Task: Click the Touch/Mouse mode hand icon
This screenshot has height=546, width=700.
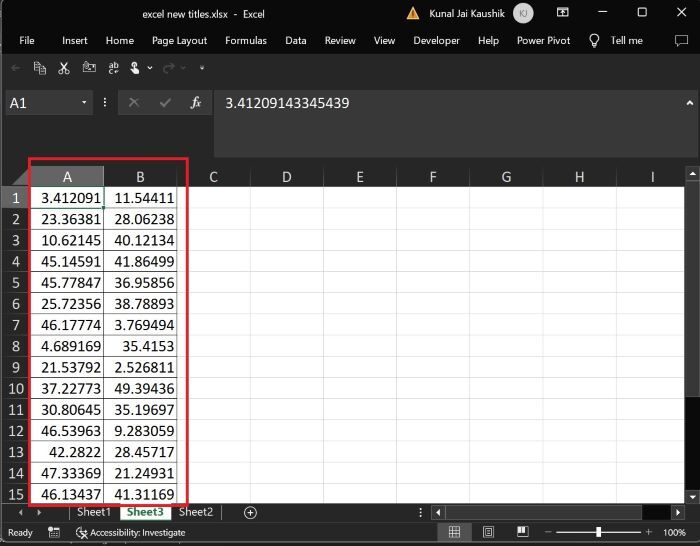Action: [134, 68]
